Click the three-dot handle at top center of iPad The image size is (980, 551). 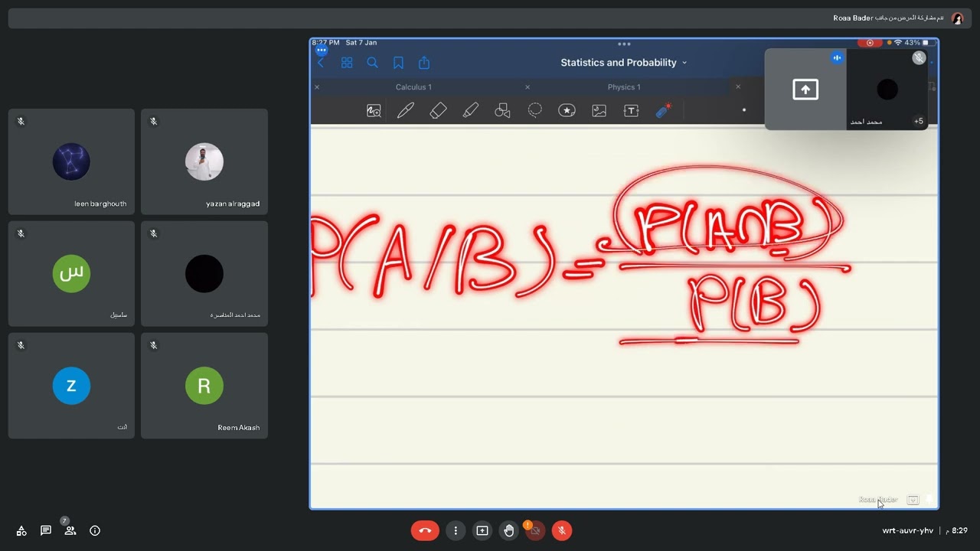click(x=624, y=44)
